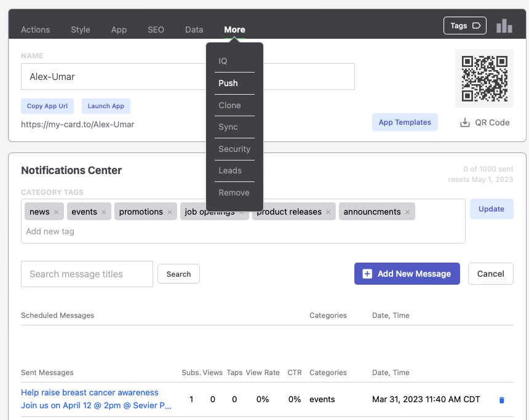Select Push from the More menu
529x420 pixels.
(228, 83)
